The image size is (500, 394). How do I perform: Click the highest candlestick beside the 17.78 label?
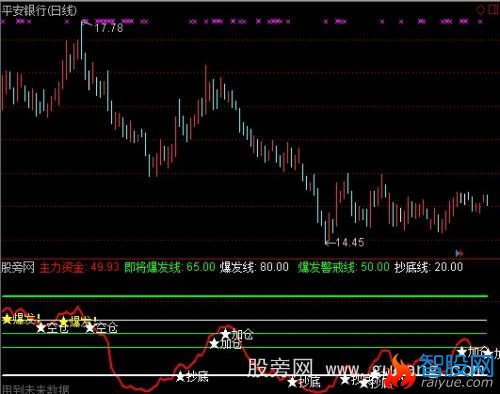(x=82, y=40)
